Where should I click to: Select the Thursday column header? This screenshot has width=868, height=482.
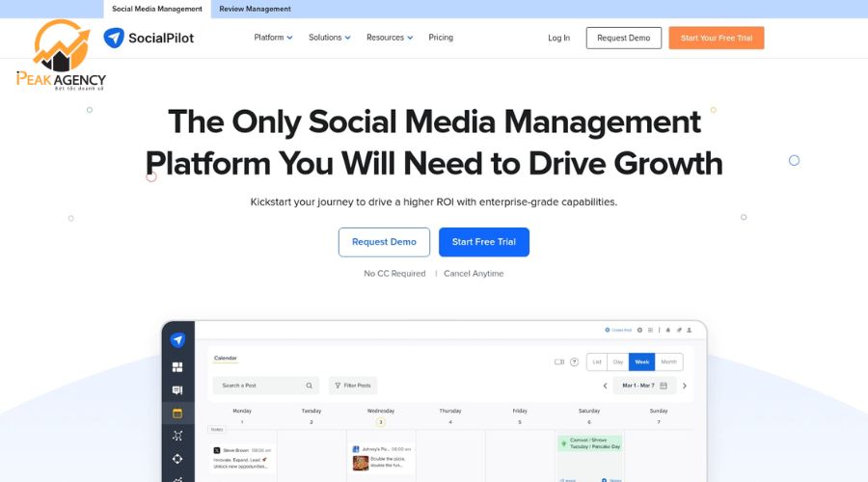point(450,412)
